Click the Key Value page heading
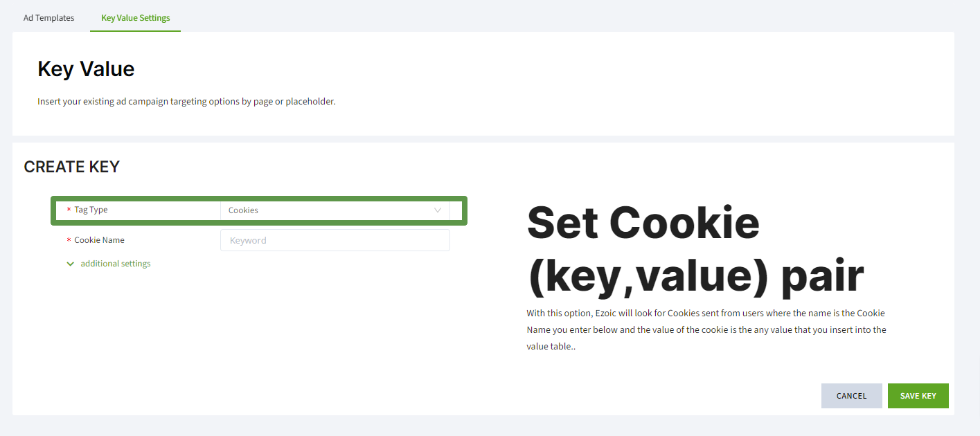 tap(86, 69)
